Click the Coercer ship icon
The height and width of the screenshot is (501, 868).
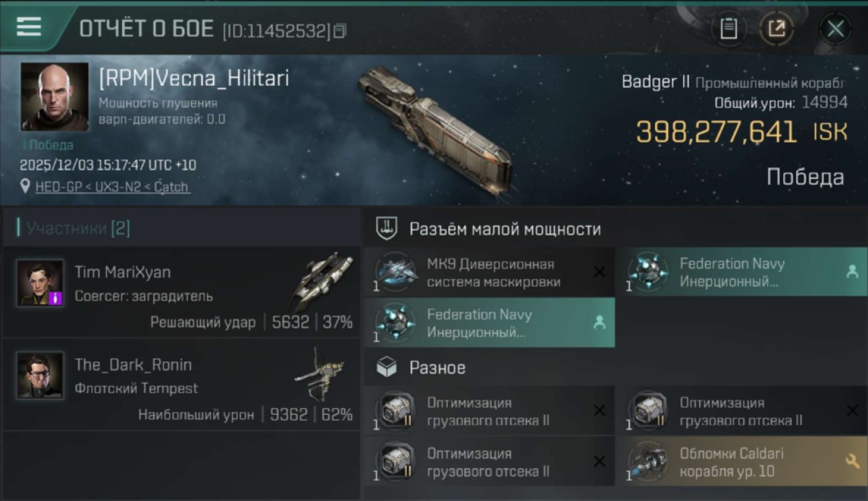[x=321, y=280]
